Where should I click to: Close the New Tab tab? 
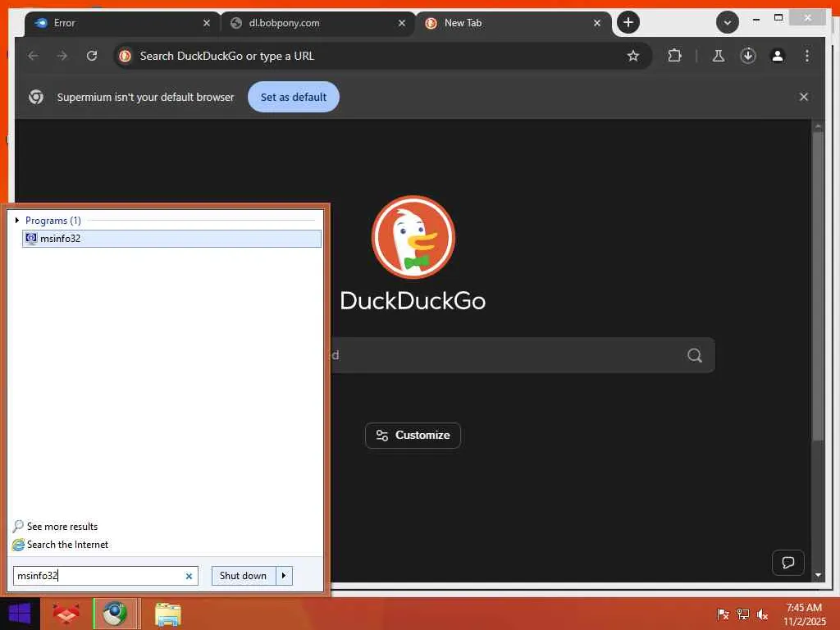[597, 23]
